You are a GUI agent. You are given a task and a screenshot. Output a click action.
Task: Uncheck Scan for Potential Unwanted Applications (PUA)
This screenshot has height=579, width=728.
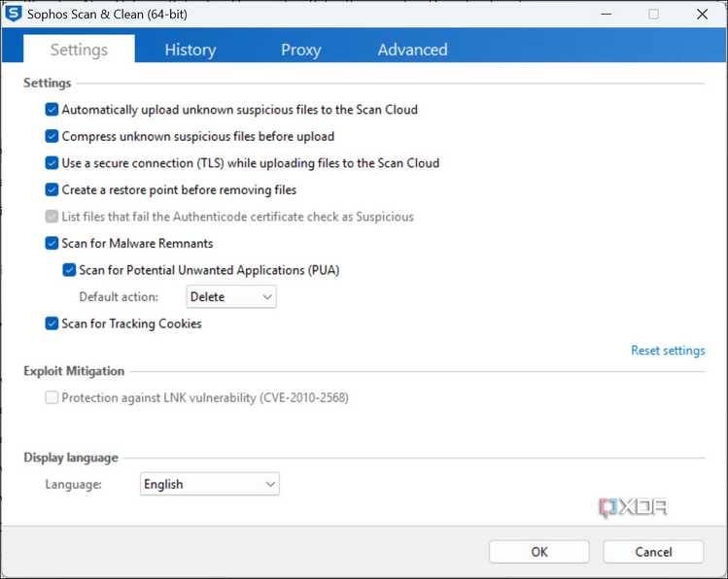pyautogui.click(x=69, y=270)
